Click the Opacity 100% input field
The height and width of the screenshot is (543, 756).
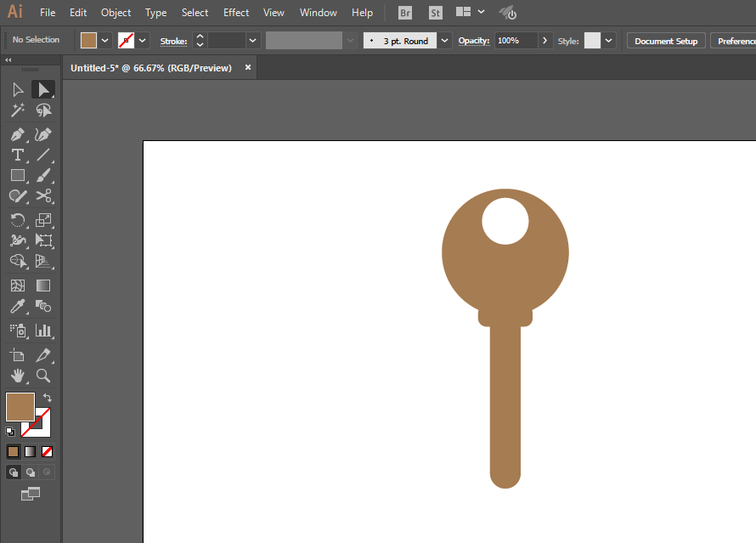click(516, 41)
